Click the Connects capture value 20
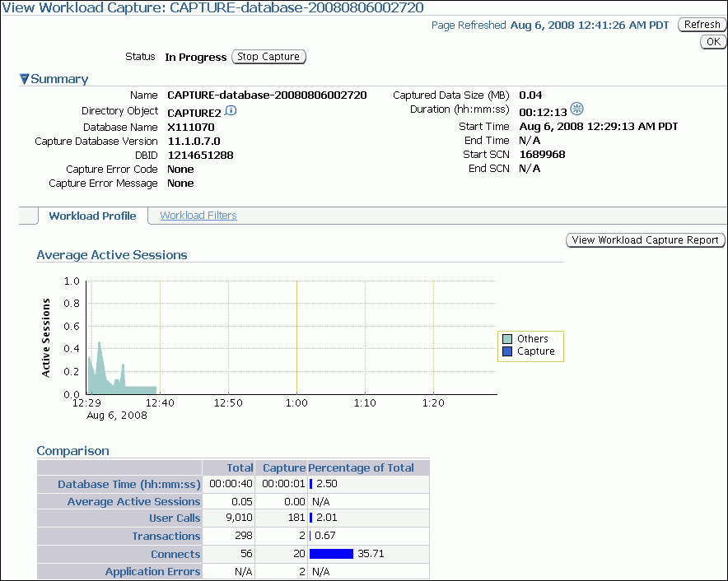Image resolution: width=728 pixels, height=581 pixels. 299,554
